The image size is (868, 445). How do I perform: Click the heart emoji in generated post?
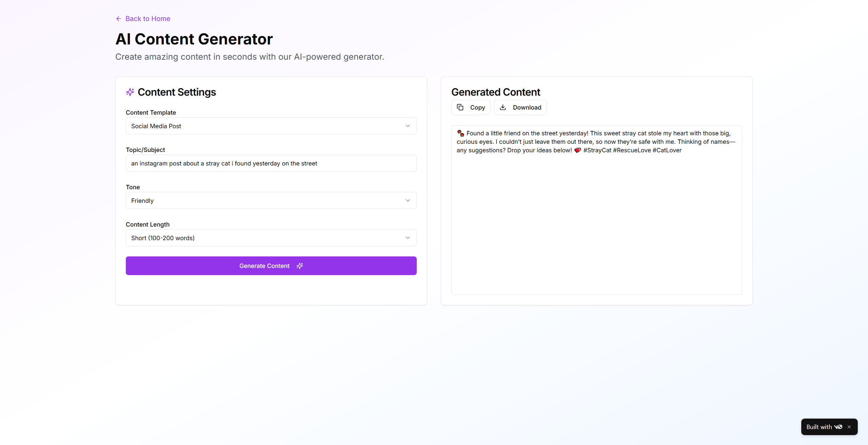(x=578, y=150)
